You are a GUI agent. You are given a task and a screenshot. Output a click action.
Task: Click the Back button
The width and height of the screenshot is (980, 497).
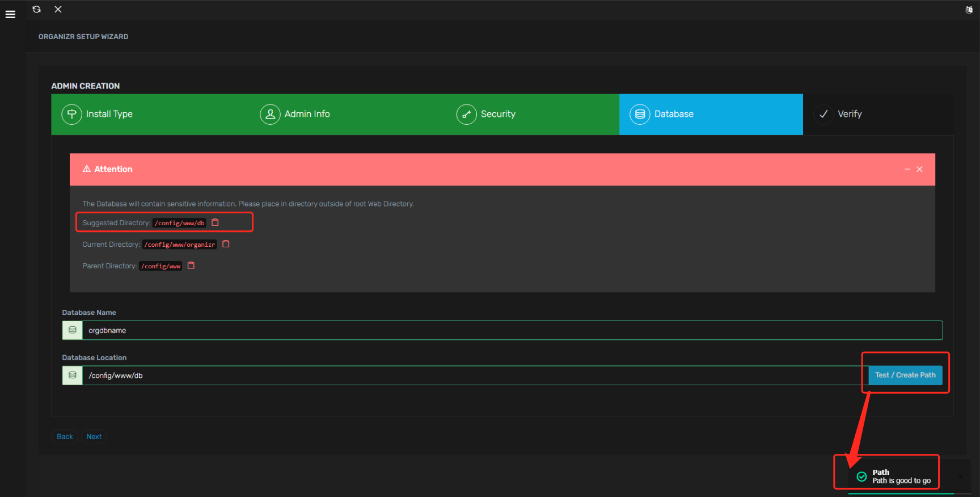tap(65, 436)
